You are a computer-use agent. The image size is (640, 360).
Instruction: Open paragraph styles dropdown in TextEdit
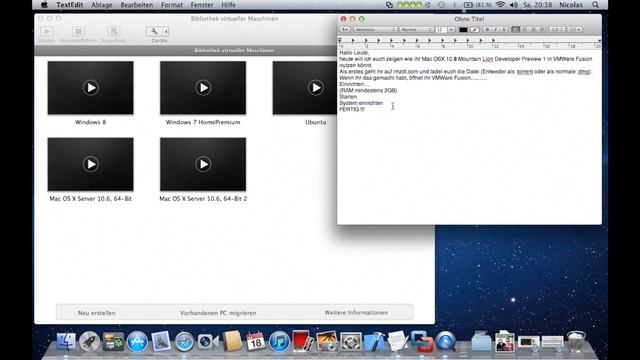coord(345,29)
